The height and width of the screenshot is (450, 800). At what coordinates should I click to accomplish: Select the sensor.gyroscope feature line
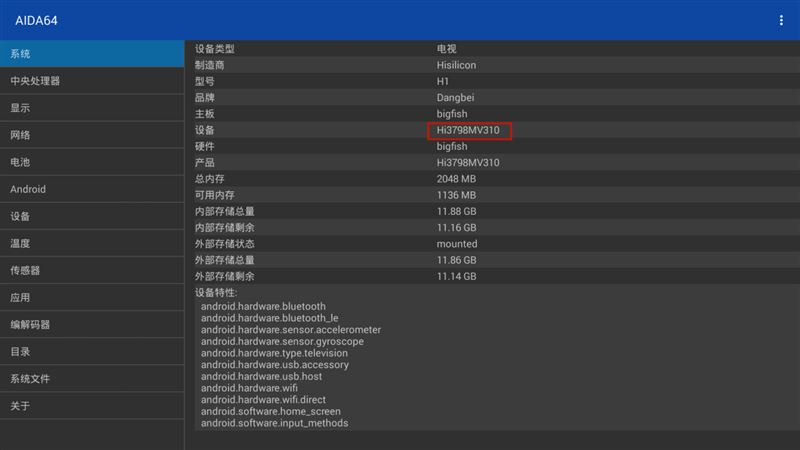(282, 341)
